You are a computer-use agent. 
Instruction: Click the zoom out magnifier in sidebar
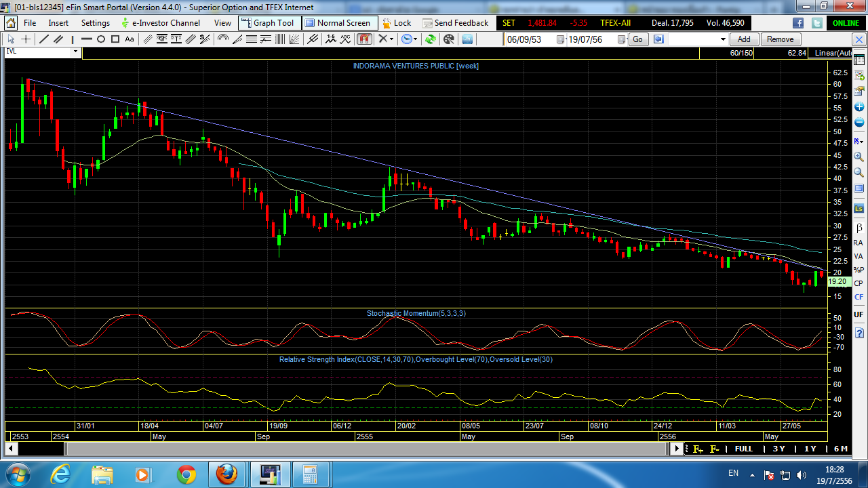859,173
